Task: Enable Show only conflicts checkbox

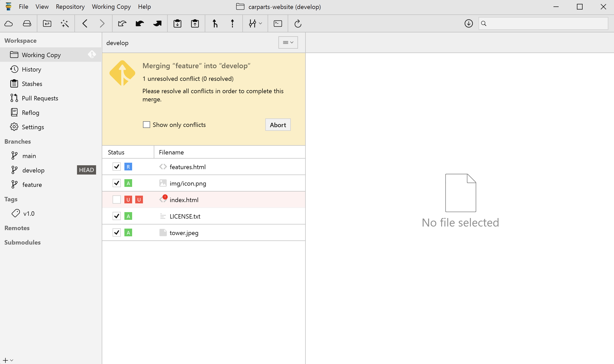Action: point(147,125)
